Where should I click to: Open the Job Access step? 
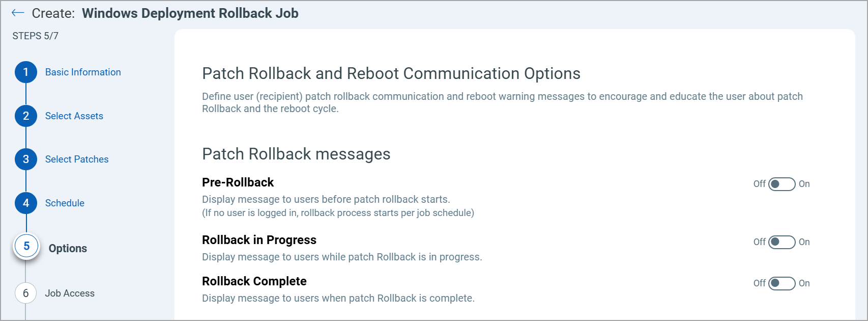(x=70, y=293)
